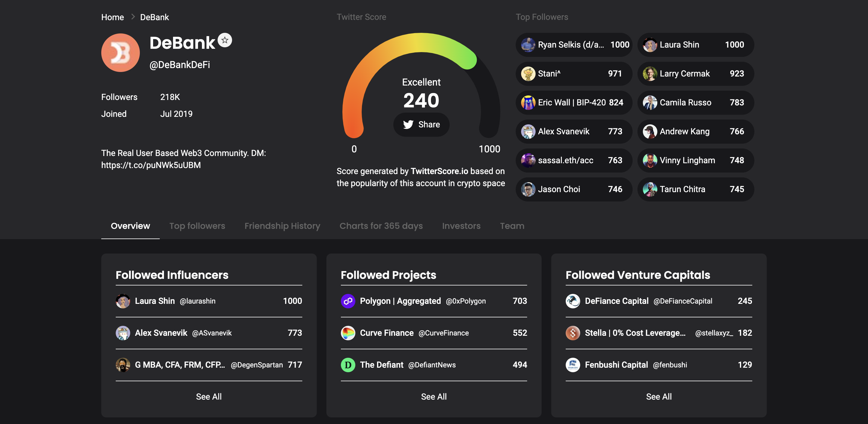Switch to Charts for 365 days tab
868x424 pixels.
[381, 226]
